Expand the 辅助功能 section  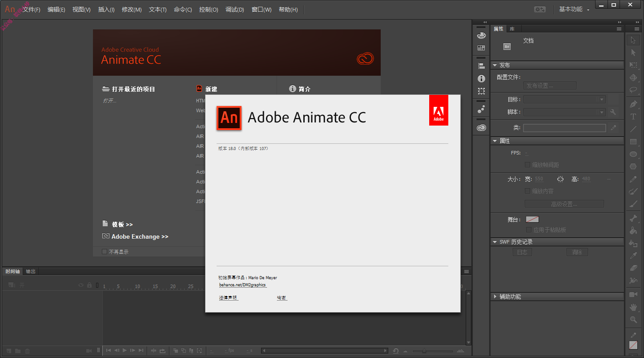pos(495,297)
